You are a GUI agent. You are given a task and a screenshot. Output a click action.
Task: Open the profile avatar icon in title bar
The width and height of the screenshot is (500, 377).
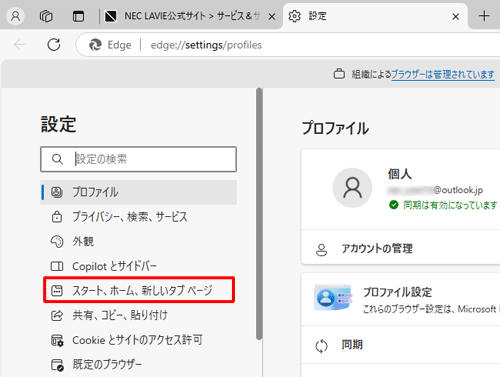(15, 16)
